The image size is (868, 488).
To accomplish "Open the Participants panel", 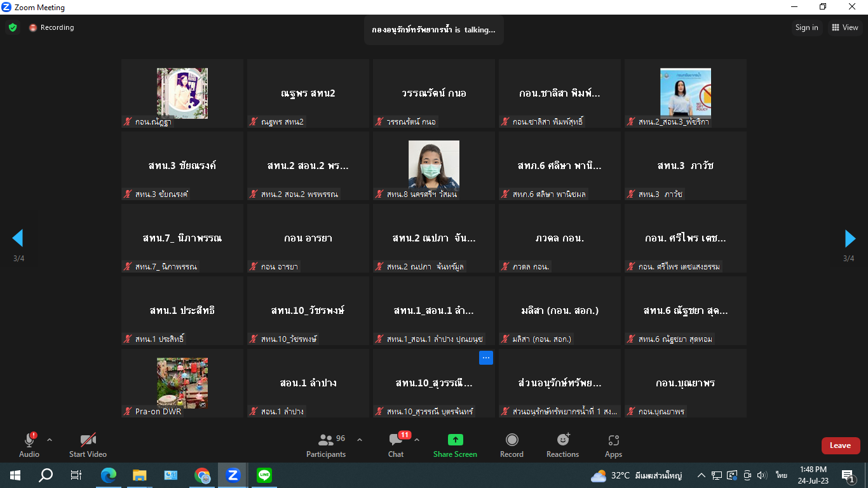I will (x=326, y=445).
